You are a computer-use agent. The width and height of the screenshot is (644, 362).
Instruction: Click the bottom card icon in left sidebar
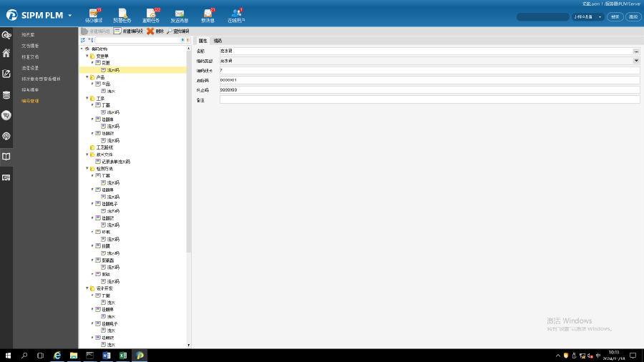click(6, 177)
